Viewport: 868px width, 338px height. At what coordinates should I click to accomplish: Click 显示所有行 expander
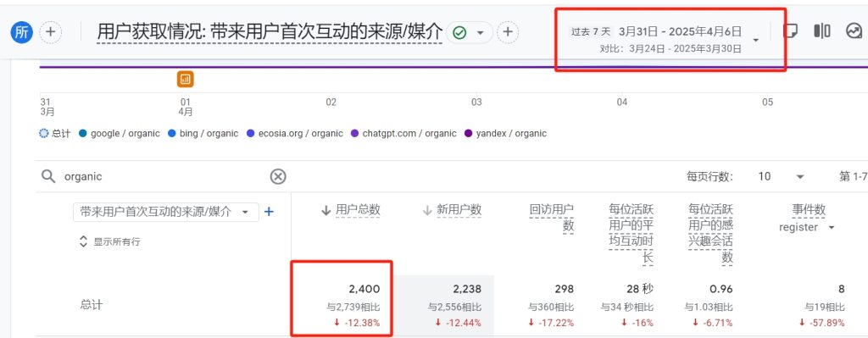[x=109, y=241]
